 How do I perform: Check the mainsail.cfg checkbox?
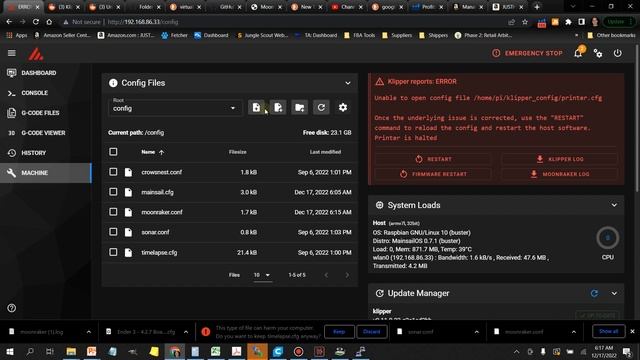(113, 192)
